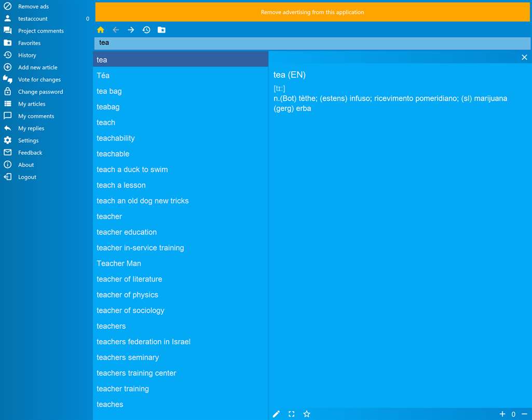Click the Vote for changes thumbs icon
This screenshot has height=420, width=532.
7,79
